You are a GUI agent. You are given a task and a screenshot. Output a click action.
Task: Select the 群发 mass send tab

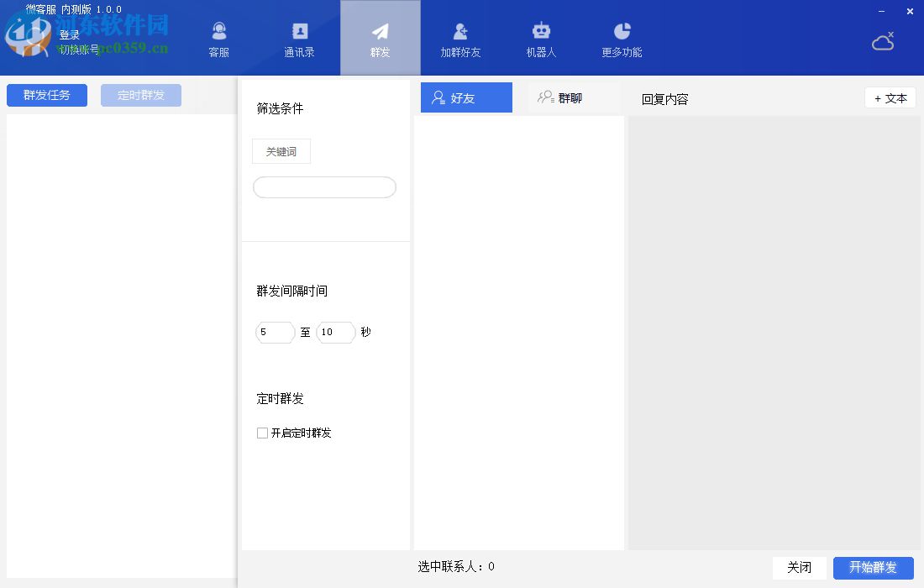pyautogui.click(x=380, y=39)
